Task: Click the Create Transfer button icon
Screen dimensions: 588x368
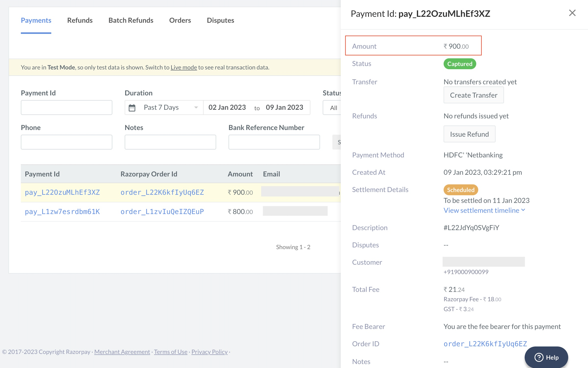Action: (x=474, y=95)
